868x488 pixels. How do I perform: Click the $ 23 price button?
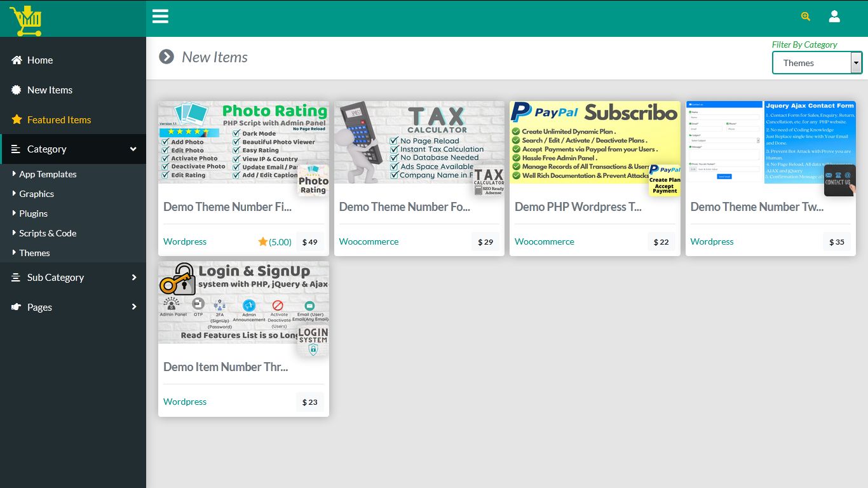(x=310, y=402)
